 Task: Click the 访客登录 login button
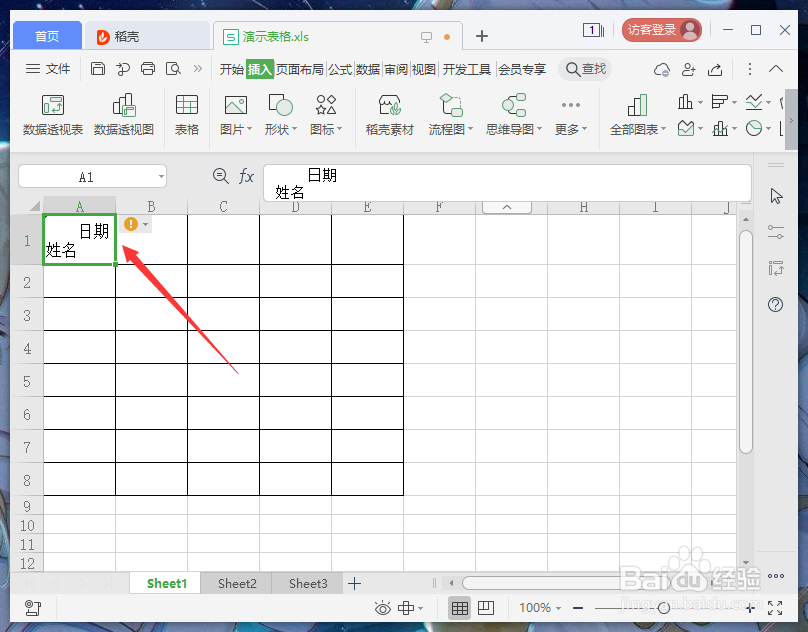tap(660, 30)
